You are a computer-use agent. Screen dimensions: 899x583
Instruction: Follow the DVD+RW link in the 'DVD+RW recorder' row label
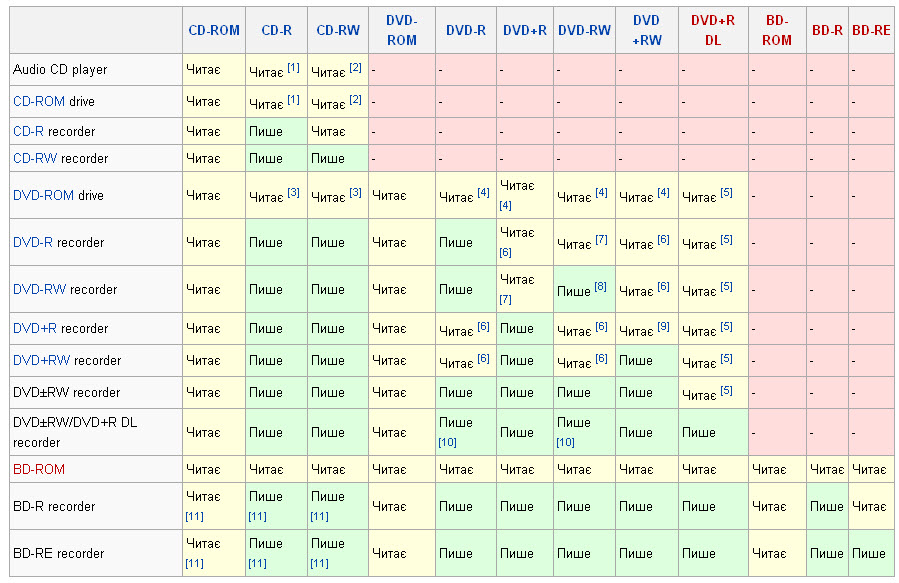pyautogui.click(x=41, y=361)
